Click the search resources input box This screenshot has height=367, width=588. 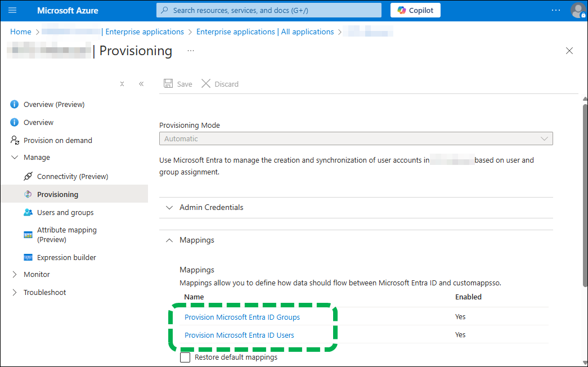pos(269,10)
